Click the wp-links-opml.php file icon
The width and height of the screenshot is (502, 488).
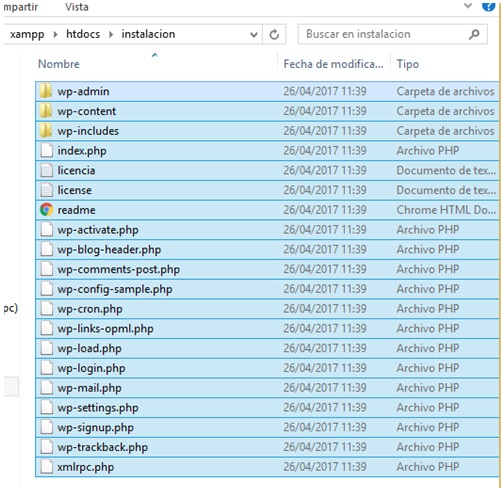pyautogui.click(x=46, y=328)
